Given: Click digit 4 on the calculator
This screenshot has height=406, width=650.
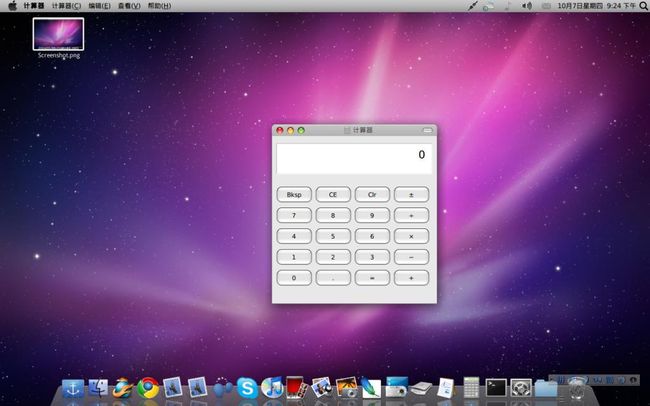Looking at the screenshot, I should 294,236.
